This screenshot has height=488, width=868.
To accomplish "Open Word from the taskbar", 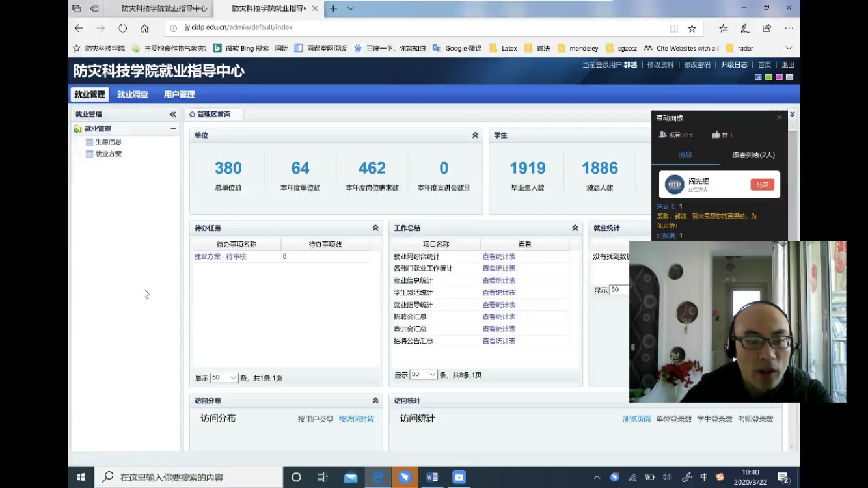I will point(431,477).
